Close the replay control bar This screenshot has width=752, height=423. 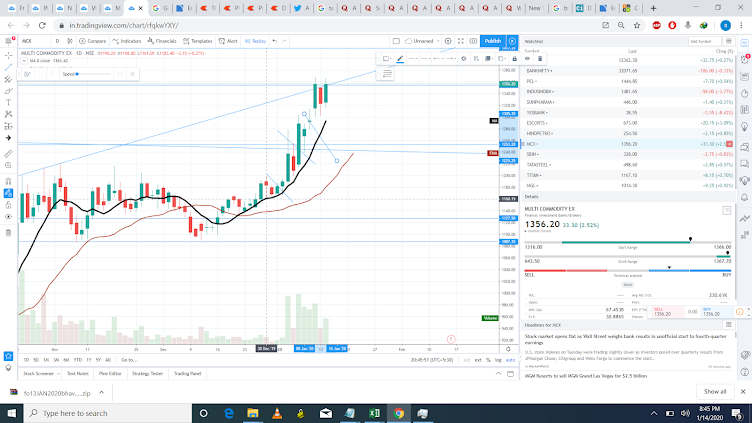[132, 74]
